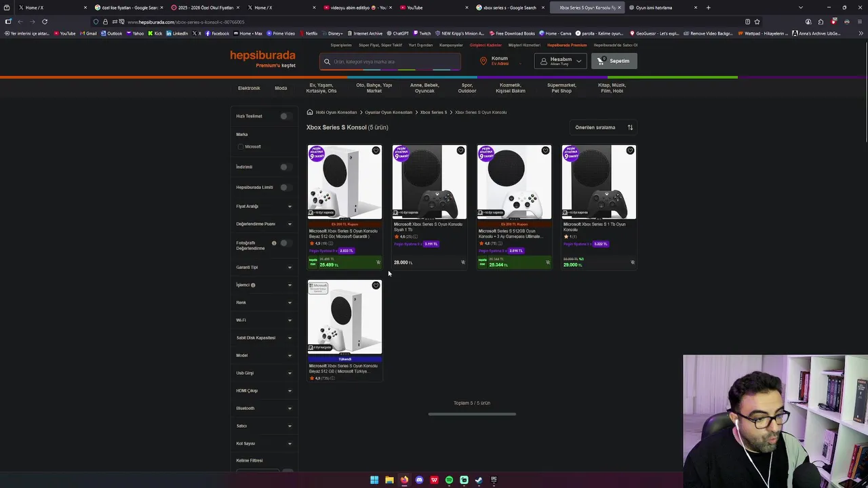This screenshot has height=488, width=868.
Task: Open the Siyah 1 Tb console thumbnail
Action: tap(429, 182)
